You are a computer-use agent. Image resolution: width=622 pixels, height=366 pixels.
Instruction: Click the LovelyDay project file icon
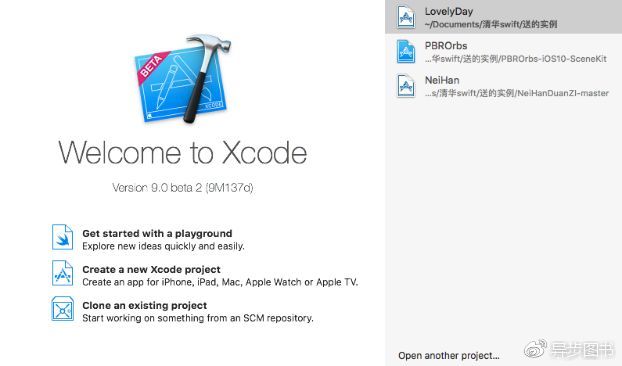click(406, 17)
